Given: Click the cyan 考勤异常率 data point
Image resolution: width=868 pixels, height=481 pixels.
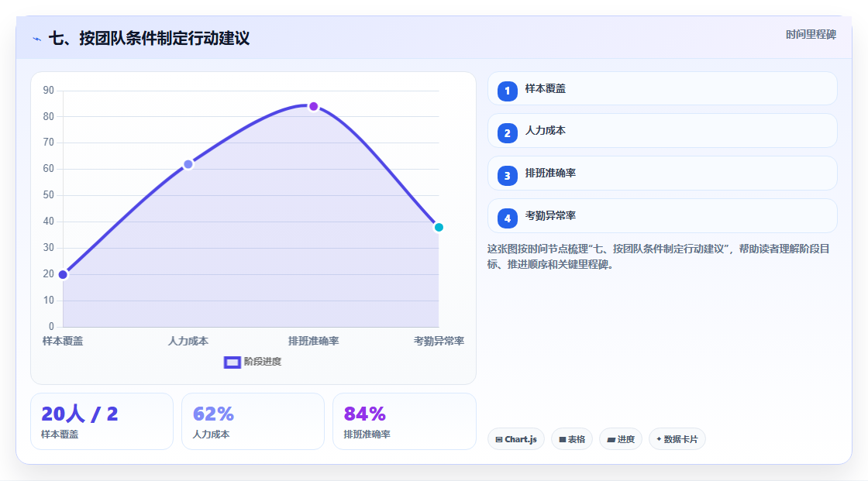Looking at the screenshot, I should 439,227.
